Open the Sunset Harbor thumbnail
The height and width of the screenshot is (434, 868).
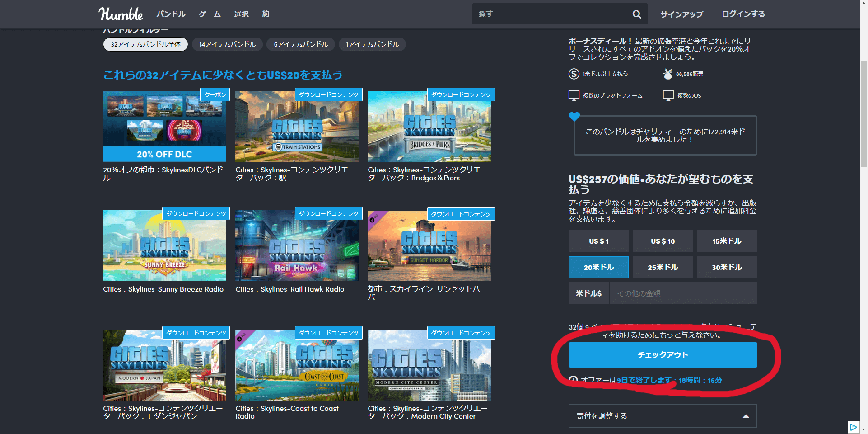tap(429, 246)
